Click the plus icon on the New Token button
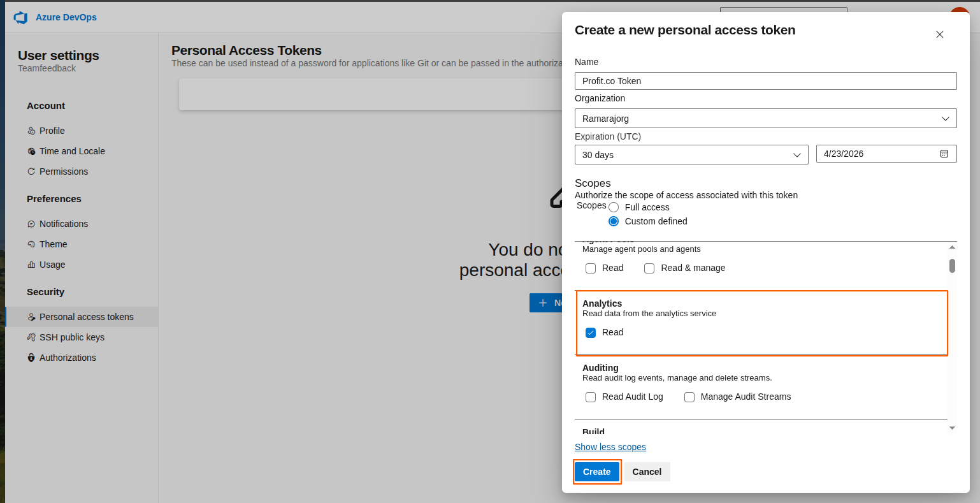The height and width of the screenshot is (503, 980). pyautogui.click(x=543, y=303)
